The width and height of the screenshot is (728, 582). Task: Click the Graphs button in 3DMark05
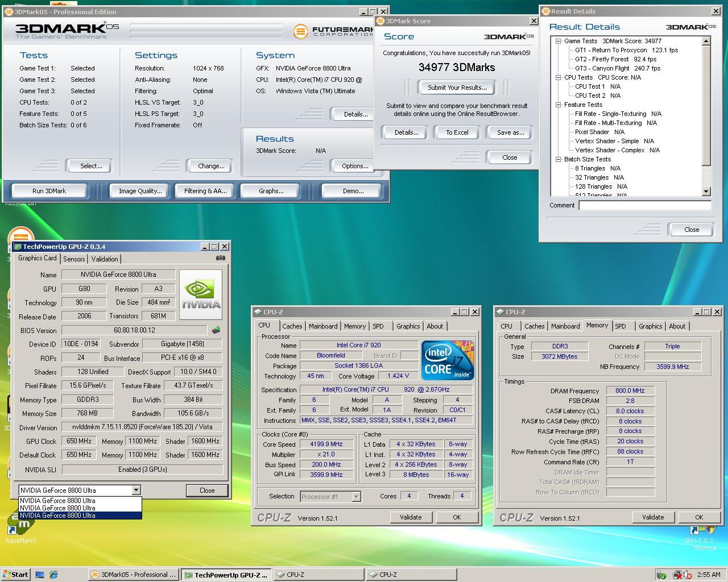point(271,191)
